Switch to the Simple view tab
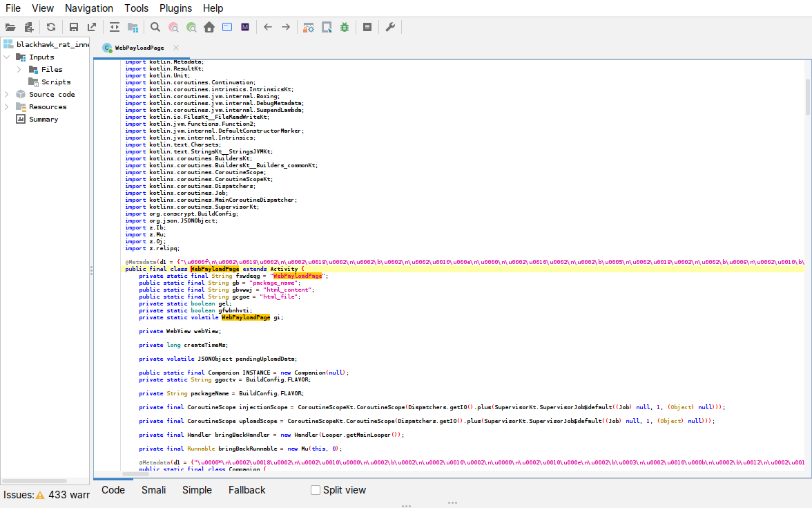This screenshot has width=812, height=508. (197, 490)
